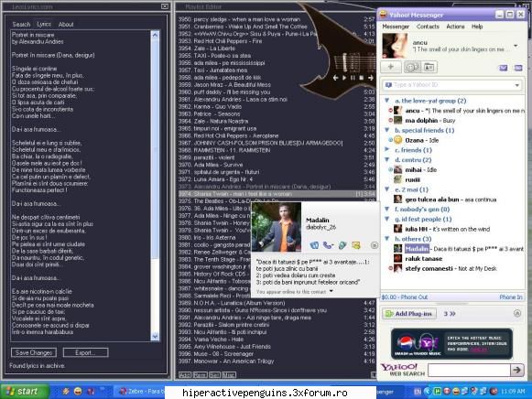Send instant message icon in Madalin popup
Viewport: 532px width, 399px height.
(314, 245)
